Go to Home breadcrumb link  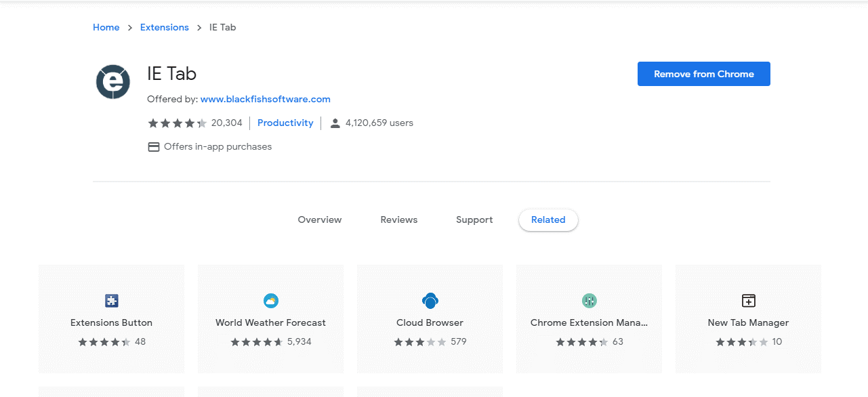(x=106, y=28)
